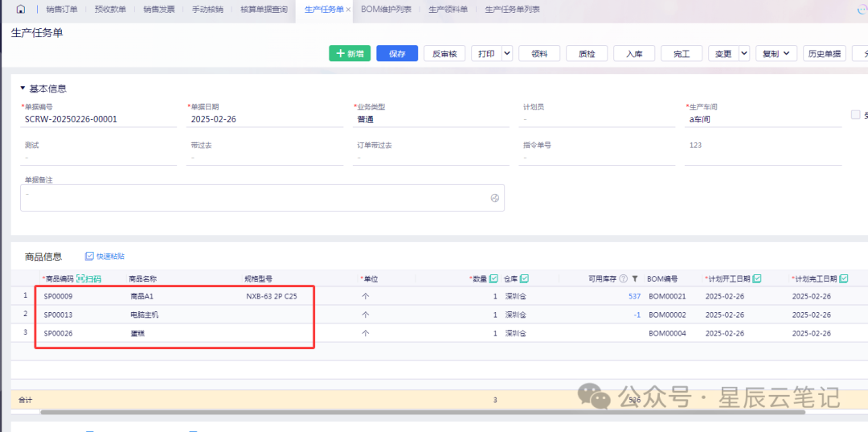Click the icon in 单据备注 field
Viewport: 868px width, 432px height.
[x=495, y=198]
